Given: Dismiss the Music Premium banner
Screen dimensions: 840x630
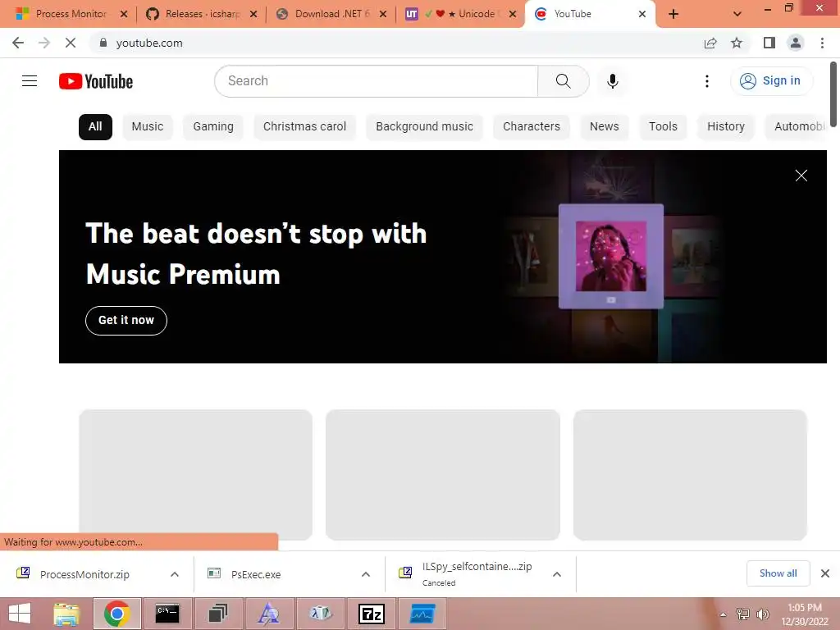Looking at the screenshot, I should coord(801,176).
